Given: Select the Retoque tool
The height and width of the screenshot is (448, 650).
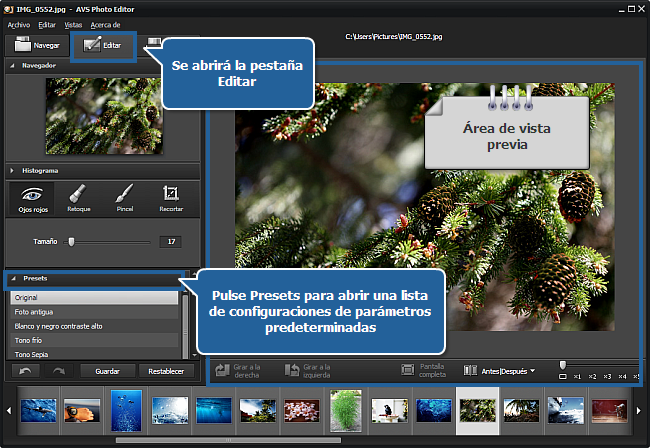Looking at the screenshot, I should [x=78, y=197].
